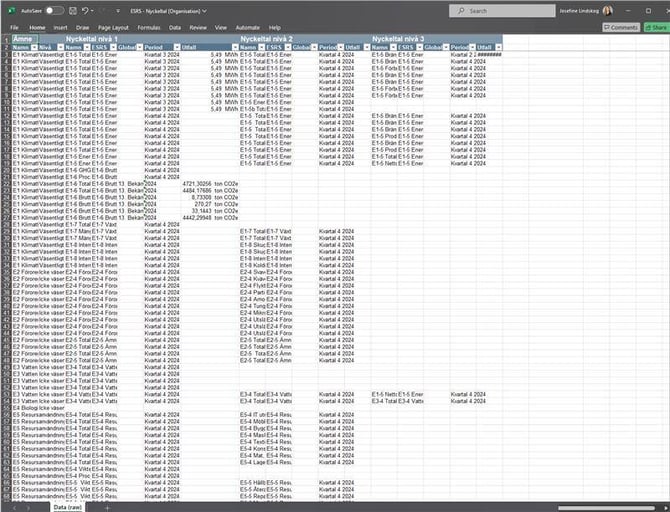This screenshot has height=512, width=670.
Task: Open Period filter under Nyckeltal nivå 2
Action: pyautogui.click(x=341, y=47)
